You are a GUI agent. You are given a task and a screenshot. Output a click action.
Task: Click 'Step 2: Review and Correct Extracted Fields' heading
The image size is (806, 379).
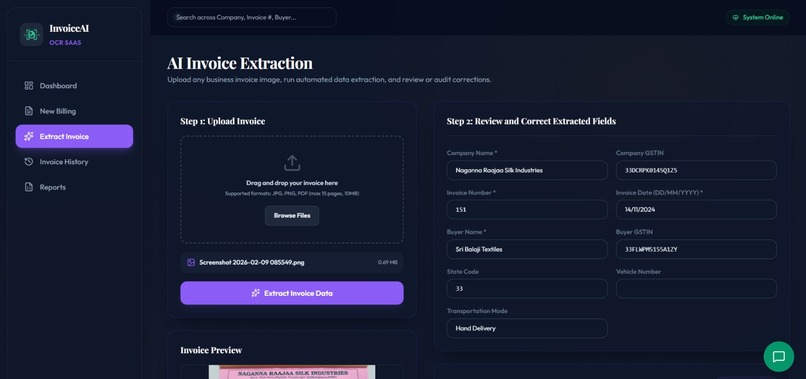pyautogui.click(x=531, y=121)
